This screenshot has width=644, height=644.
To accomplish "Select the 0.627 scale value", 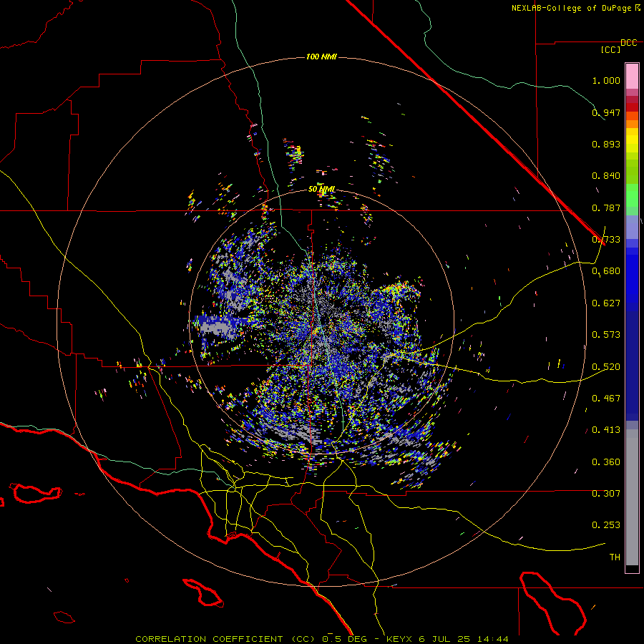I will 606,303.
